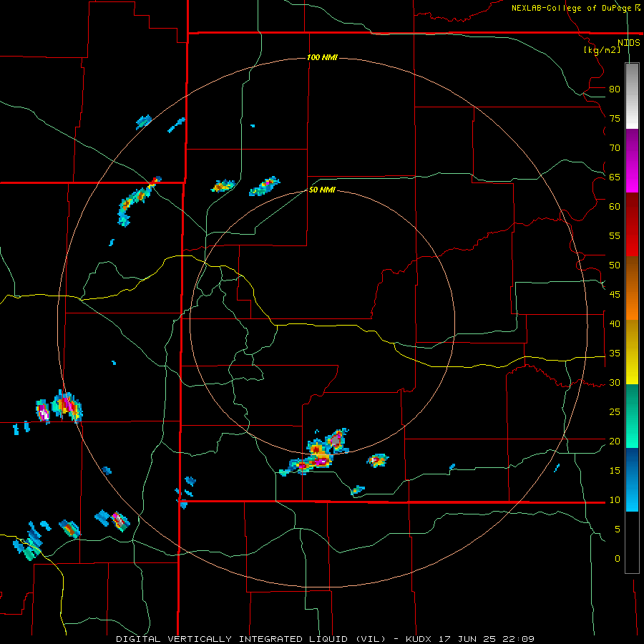The height and width of the screenshot is (644, 644).
Task: Click the NIDS label above the scale
Action: coord(629,43)
